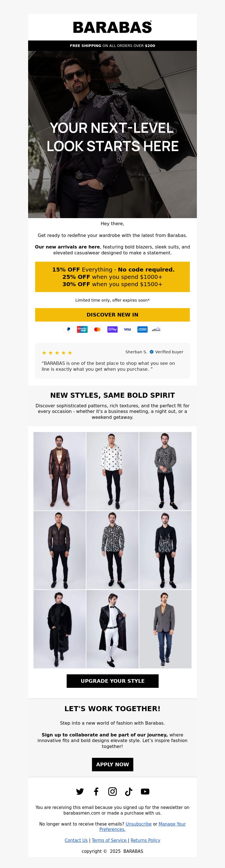This screenshot has height=868, width=225.
Task: Open the polka dot shirt product photo
Action: (x=112, y=471)
